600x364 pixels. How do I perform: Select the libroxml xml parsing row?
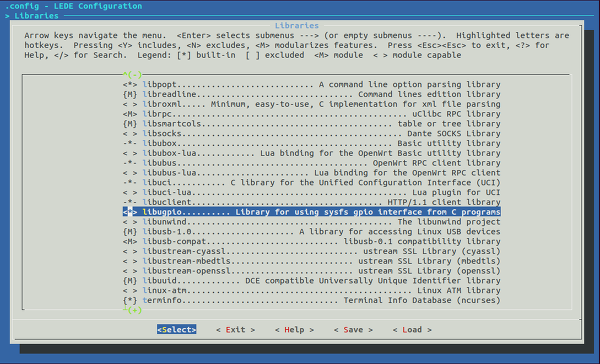(x=321, y=104)
